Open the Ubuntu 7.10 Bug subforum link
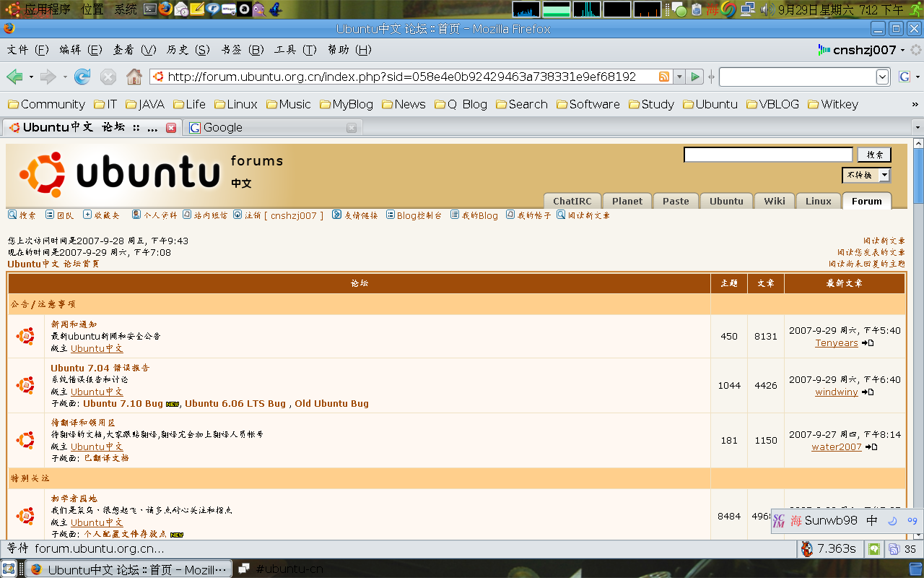Viewport: 924px width, 578px height. coord(123,404)
